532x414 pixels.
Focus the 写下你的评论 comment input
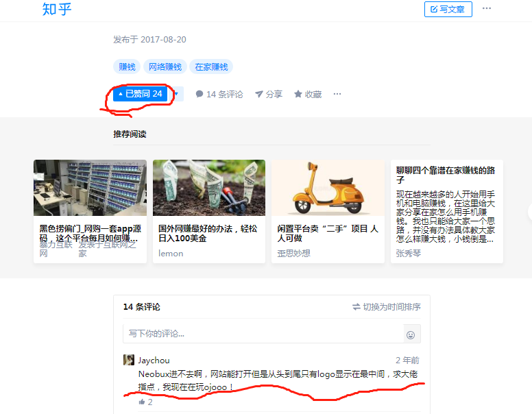(x=263, y=334)
